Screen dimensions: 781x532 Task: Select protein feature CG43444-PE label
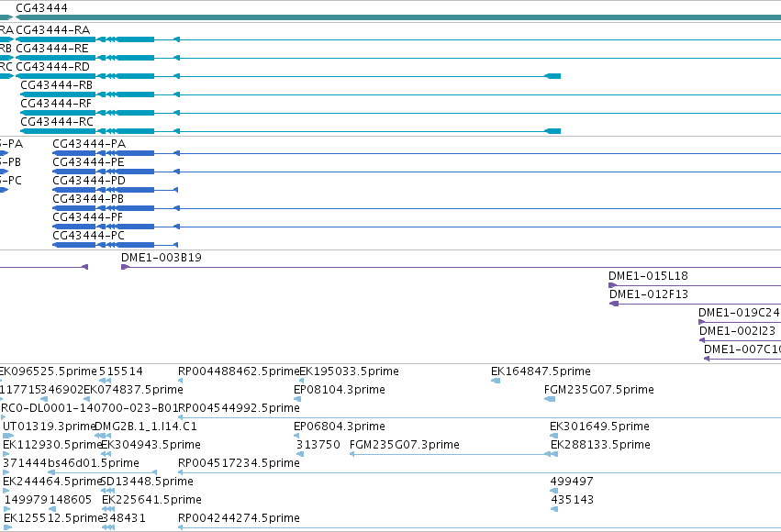click(x=89, y=162)
